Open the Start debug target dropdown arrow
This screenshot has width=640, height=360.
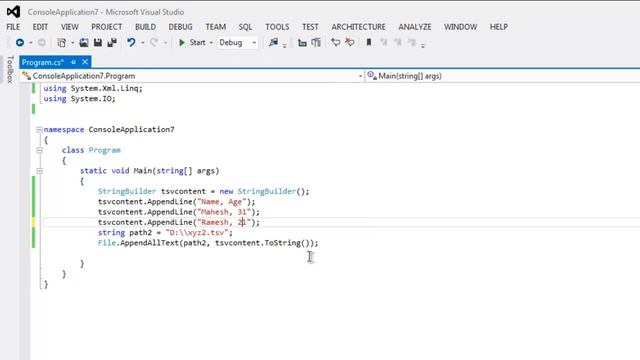point(211,43)
